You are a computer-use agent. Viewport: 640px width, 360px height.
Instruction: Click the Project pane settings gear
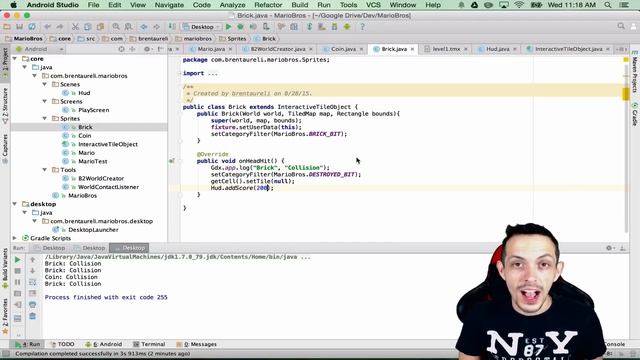point(147,49)
